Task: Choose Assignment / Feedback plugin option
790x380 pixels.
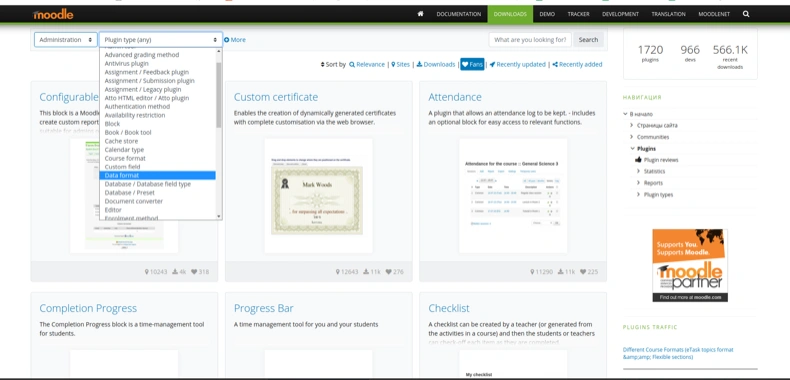Action: [158, 72]
